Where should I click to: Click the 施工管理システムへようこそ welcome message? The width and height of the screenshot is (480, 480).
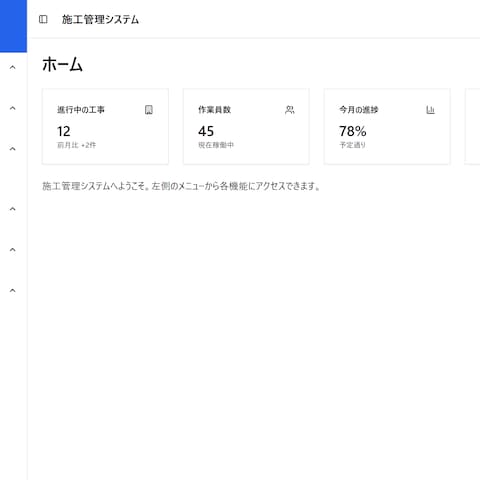click(181, 186)
